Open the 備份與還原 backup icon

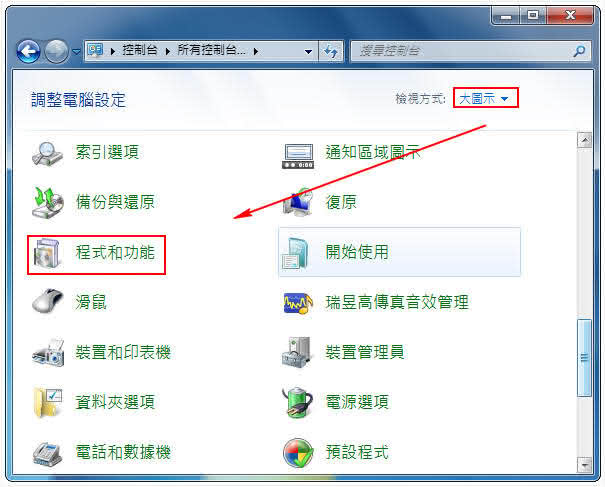(x=47, y=203)
